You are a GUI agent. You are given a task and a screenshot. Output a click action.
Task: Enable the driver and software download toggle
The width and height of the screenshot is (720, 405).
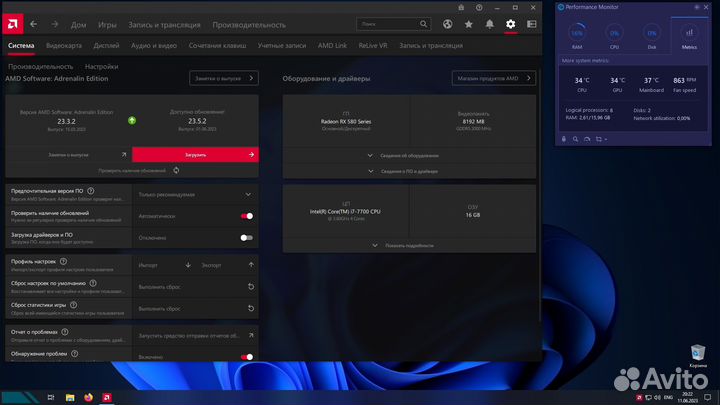click(247, 238)
